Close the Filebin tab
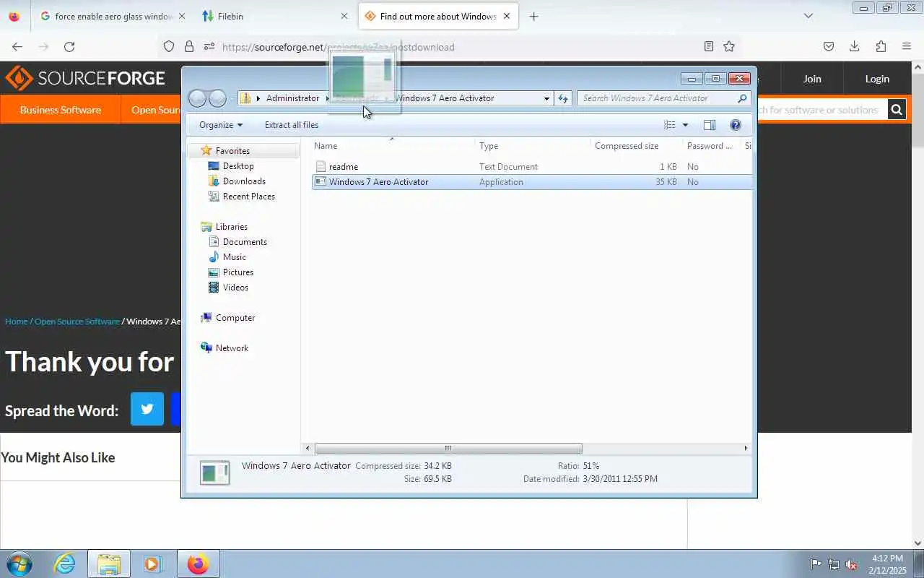 point(344,16)
